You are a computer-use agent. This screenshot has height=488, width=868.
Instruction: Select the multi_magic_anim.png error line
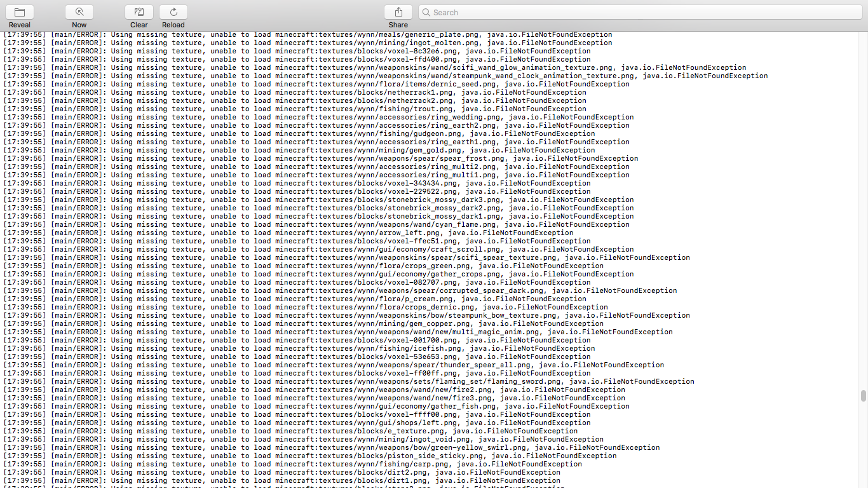click(x=338, y=332)
